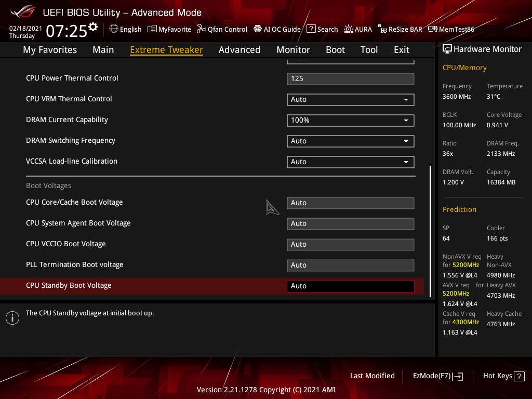Click the Boot Voltages section header
532x399 pixels.
[48, 185]
